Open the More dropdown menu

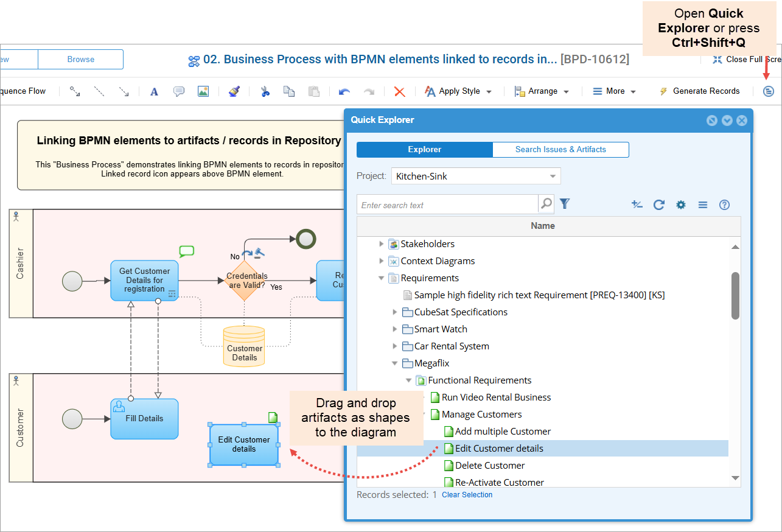tap(614, 91)
